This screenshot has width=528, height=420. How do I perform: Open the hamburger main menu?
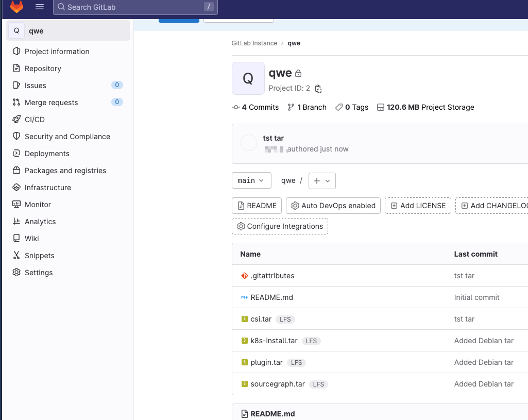(x=40, y=7)
